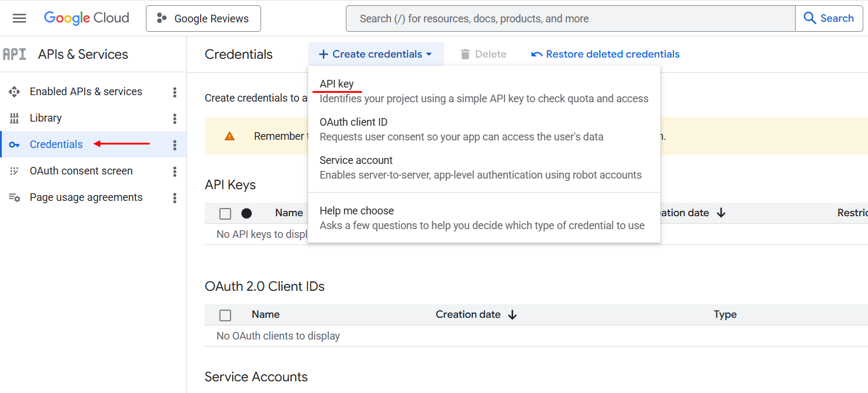Click the Credentials page title
The image size is (868, 393).
pyautogui.click(x=239, y=54)
